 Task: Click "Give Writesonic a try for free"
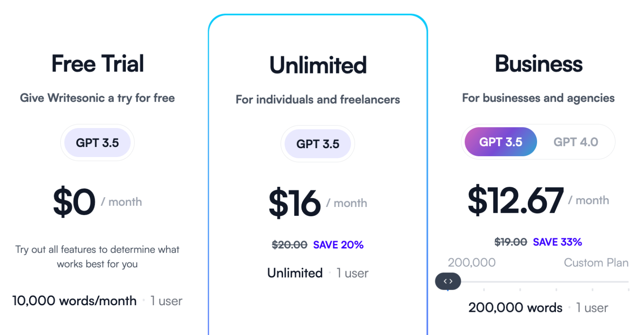pyautogui.click(x=97, y=98)
